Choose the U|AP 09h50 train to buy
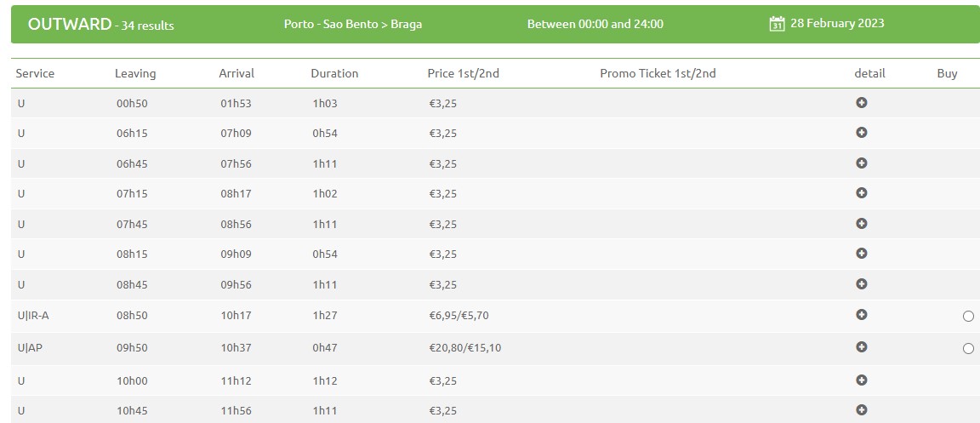 pos(968,349)
